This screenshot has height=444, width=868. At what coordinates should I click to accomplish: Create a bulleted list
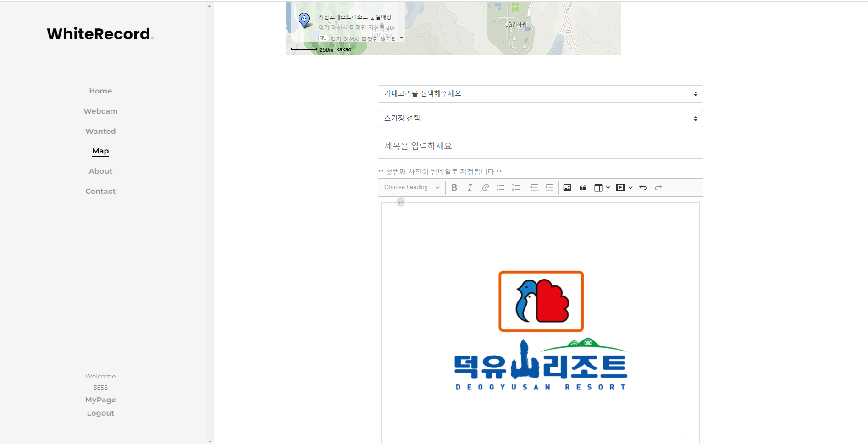500,187
